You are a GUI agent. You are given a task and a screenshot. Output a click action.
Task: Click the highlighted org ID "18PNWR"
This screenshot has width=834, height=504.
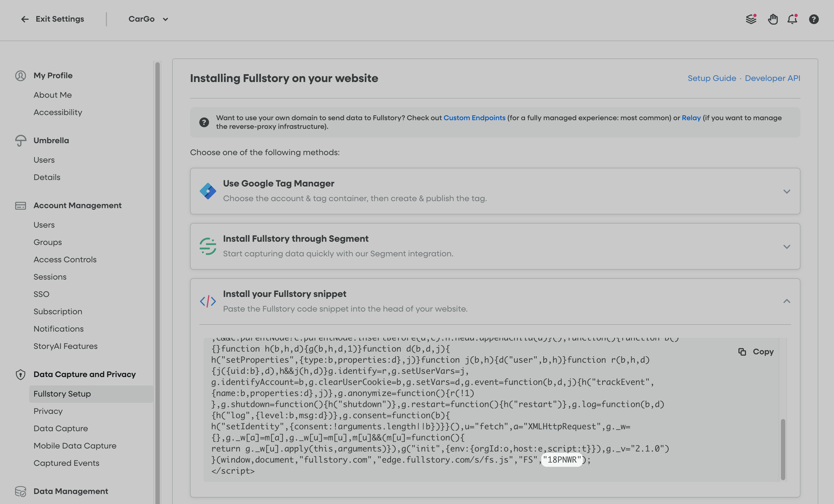coord(562,460)
